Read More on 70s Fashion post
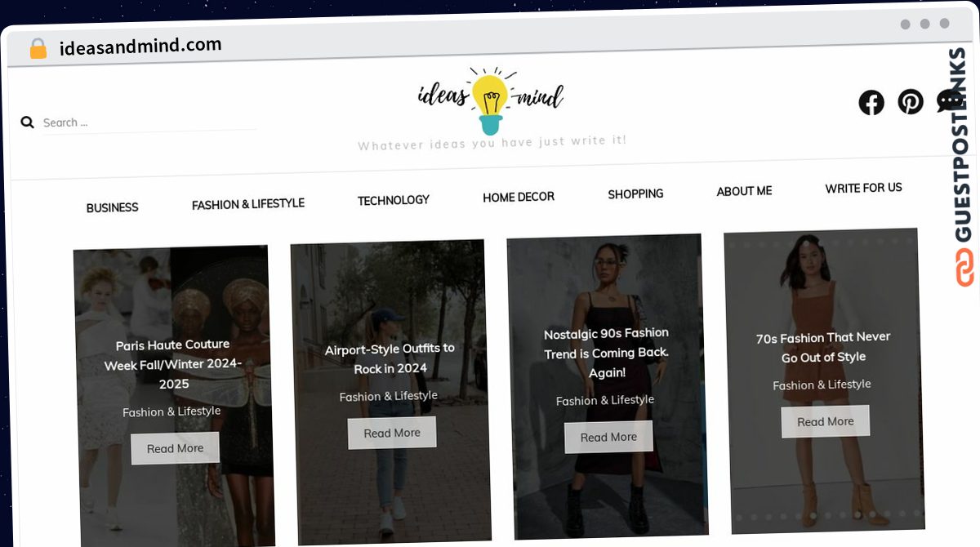This screenshot has height=547, width=980. point(826,421)
